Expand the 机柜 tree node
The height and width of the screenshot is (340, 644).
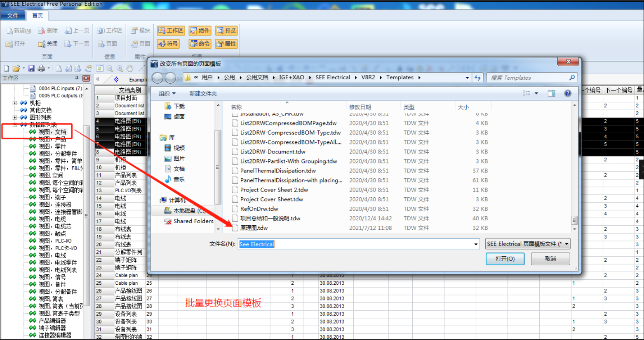(15, 103)
